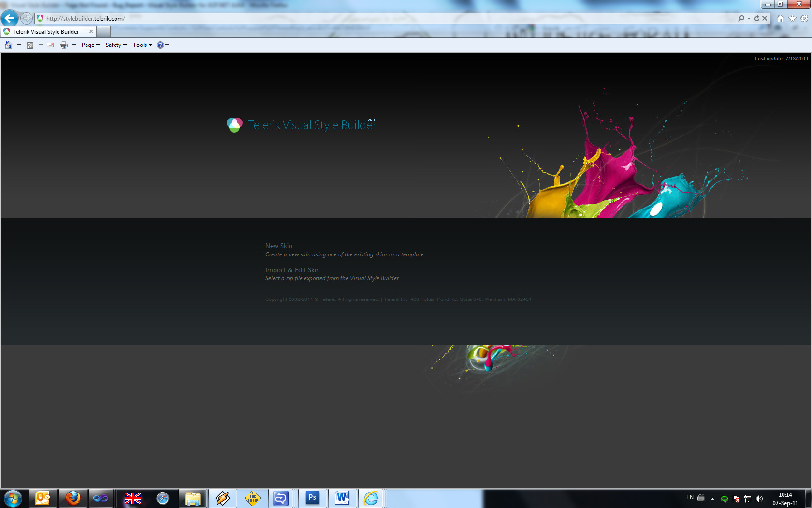Viewport: 812px width, 508px height.
Task: Open Favorites with the star icon
Action: click(792, 18)
